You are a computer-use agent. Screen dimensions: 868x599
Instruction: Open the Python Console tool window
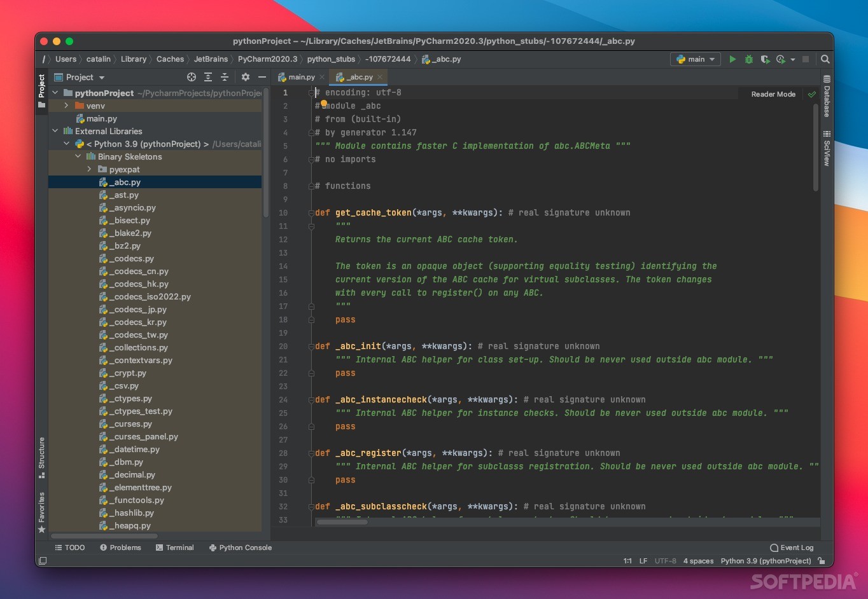click(x=240, y=547)
